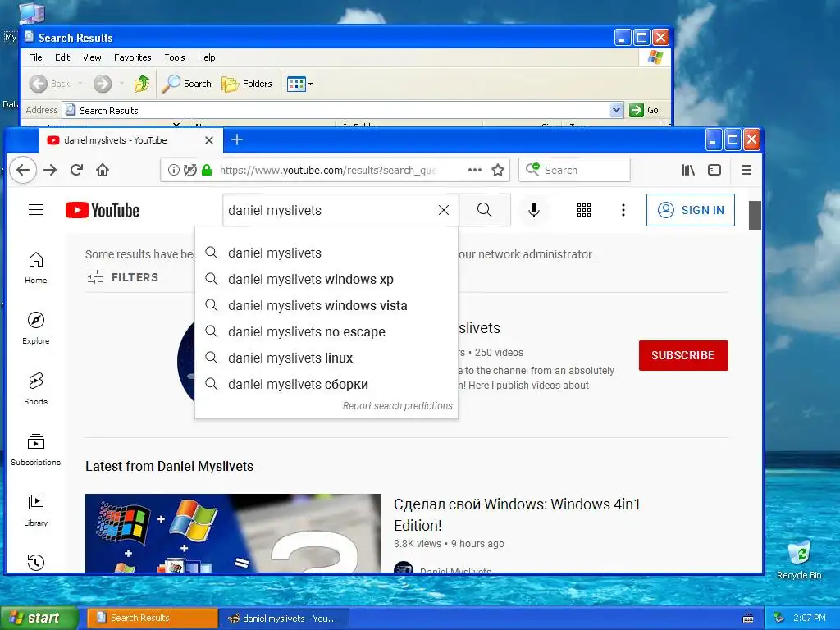Viewport: 840px width, 630px height.
Task: Open the YouTube guide hamburger menu
Action: coord(36,209)
